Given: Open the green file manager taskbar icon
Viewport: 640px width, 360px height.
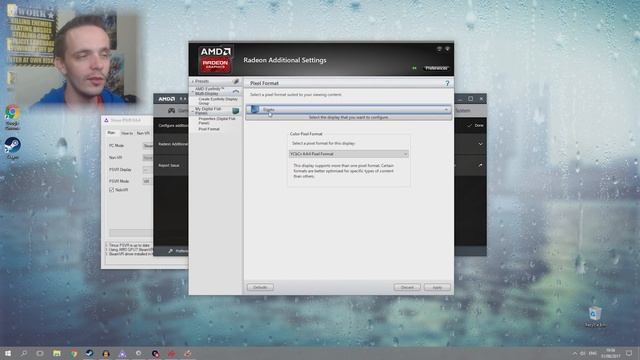Looking at the screenshot, I should pyautogui.click(x=57, y=353).
